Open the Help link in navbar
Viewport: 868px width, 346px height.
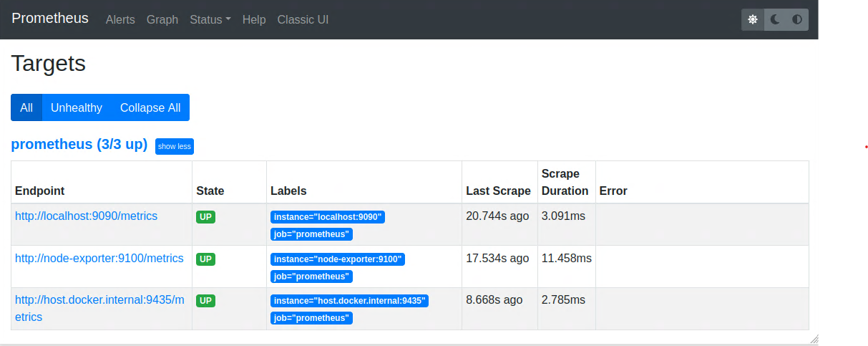coord(254,20)
